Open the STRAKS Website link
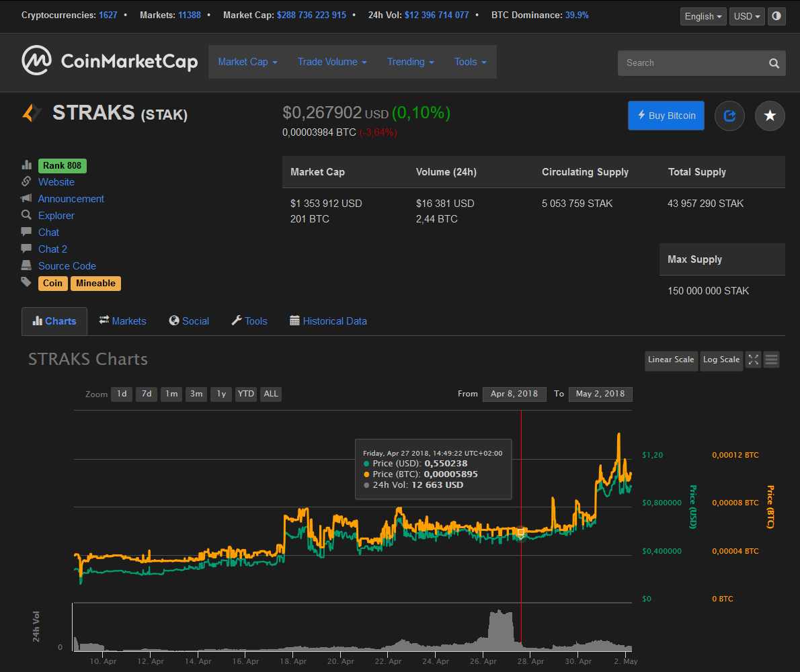This screenshot has height=672, width=800. pos(56,182)
